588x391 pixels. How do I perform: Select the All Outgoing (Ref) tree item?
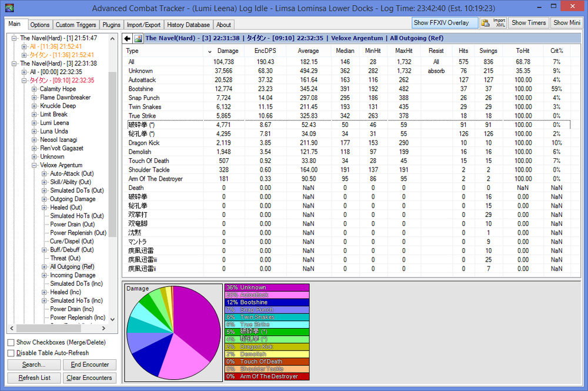(x=72, y=266)
